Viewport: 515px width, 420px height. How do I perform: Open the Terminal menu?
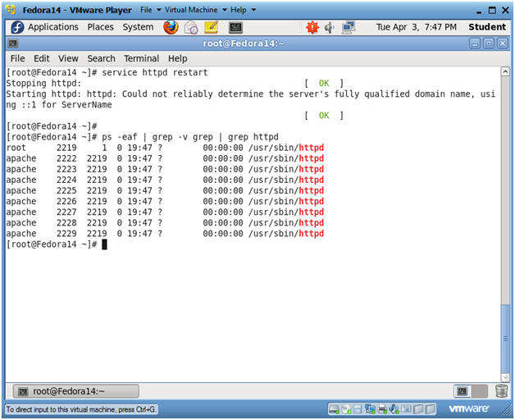click(141, 58)
